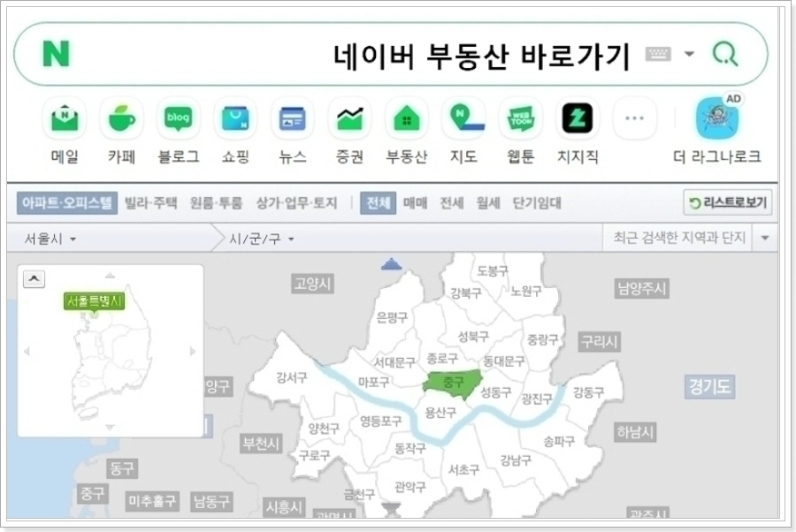Select 강서구 district on the map
The image size is (796, 532).
click(x=291, y=377)
